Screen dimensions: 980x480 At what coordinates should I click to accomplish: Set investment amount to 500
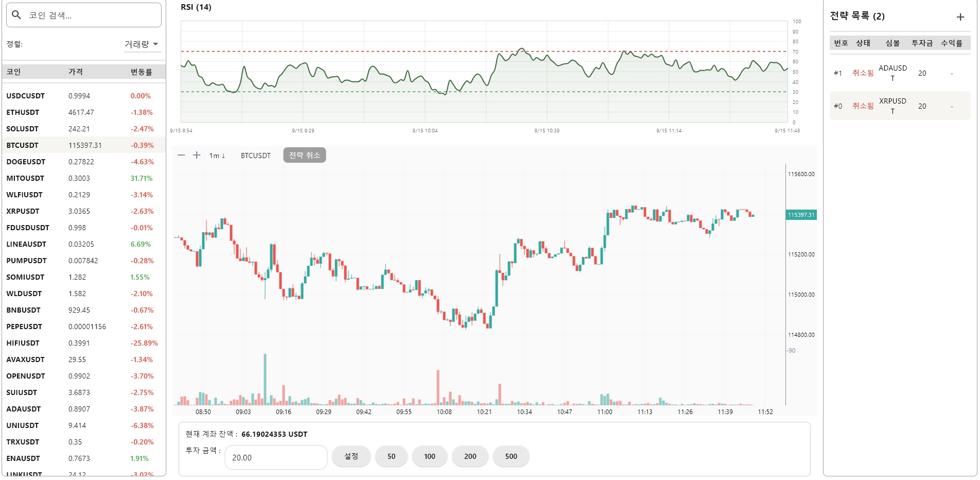511,456
